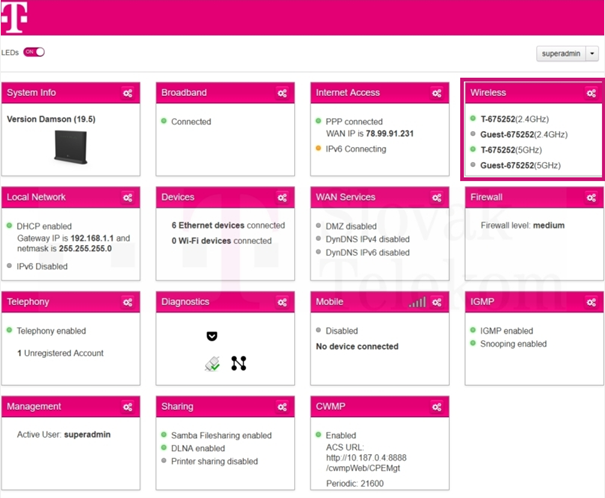Open the Management card header

coord(71,406)
